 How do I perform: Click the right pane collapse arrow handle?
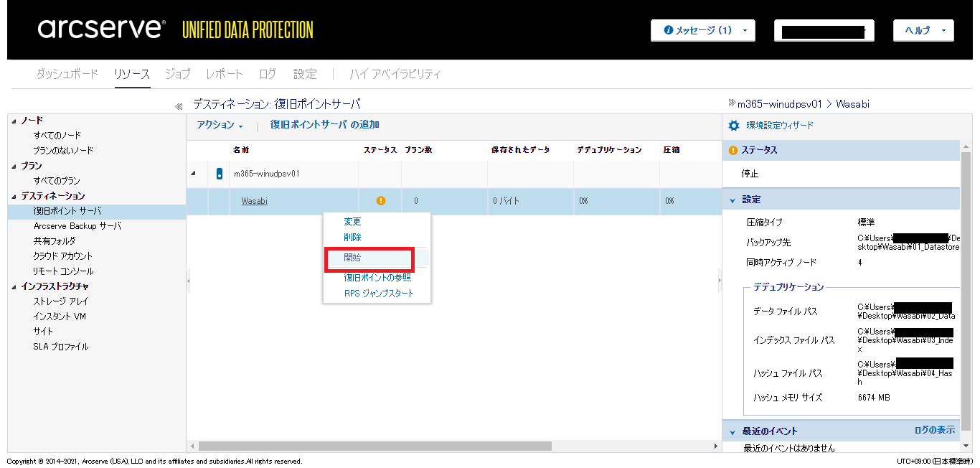pos(720,281)
